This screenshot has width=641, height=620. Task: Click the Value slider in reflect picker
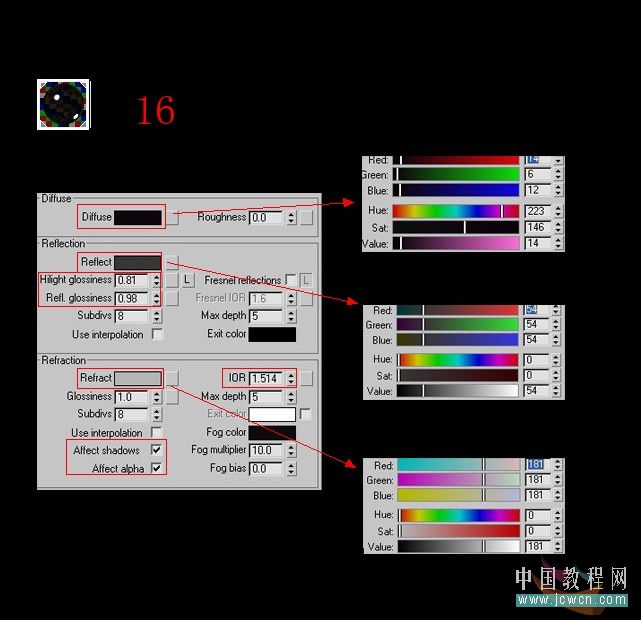[457, 391]
